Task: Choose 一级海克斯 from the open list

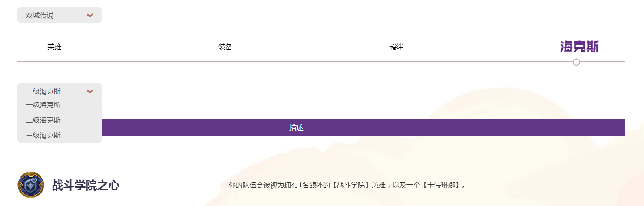Action: [43, 105]
